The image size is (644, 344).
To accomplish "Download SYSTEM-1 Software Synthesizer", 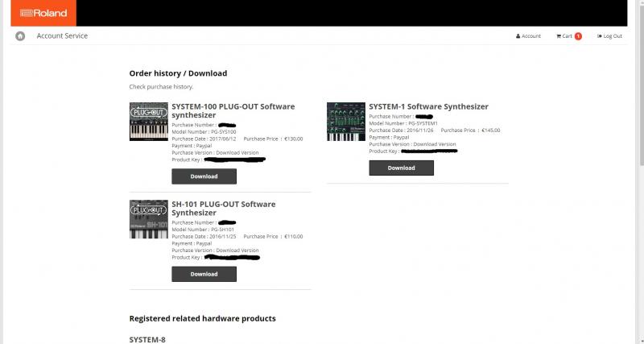I will point(401,168).
